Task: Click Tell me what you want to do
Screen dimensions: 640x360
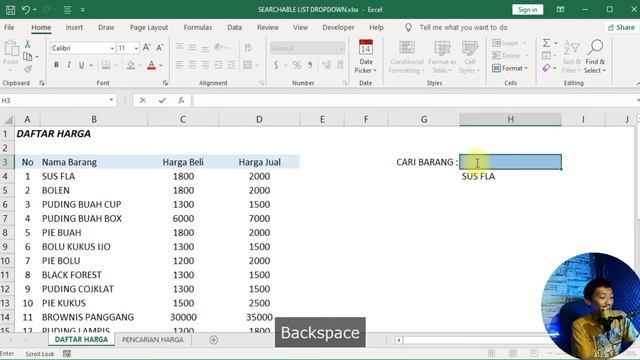Action: [x=463, y=27]
